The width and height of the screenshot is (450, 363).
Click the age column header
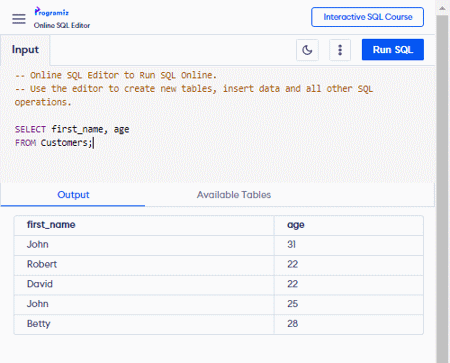[296, 225]
